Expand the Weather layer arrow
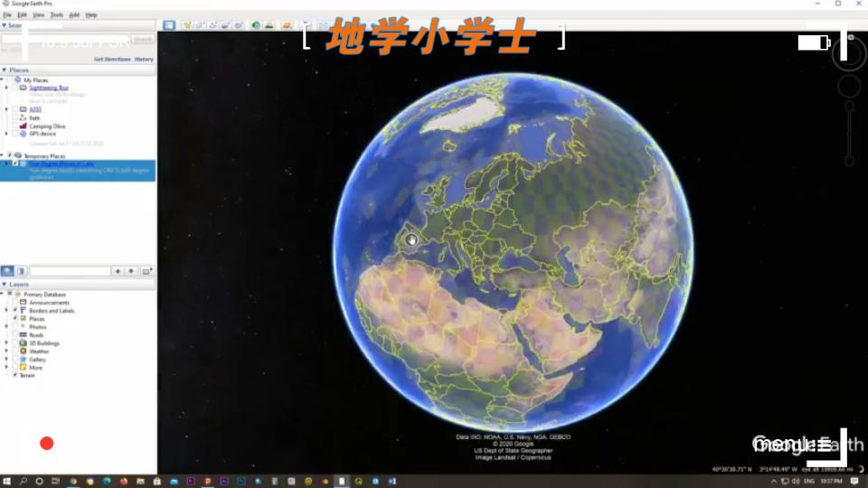Viewport: 868px width, 488px height. click(x=6, y=352)
